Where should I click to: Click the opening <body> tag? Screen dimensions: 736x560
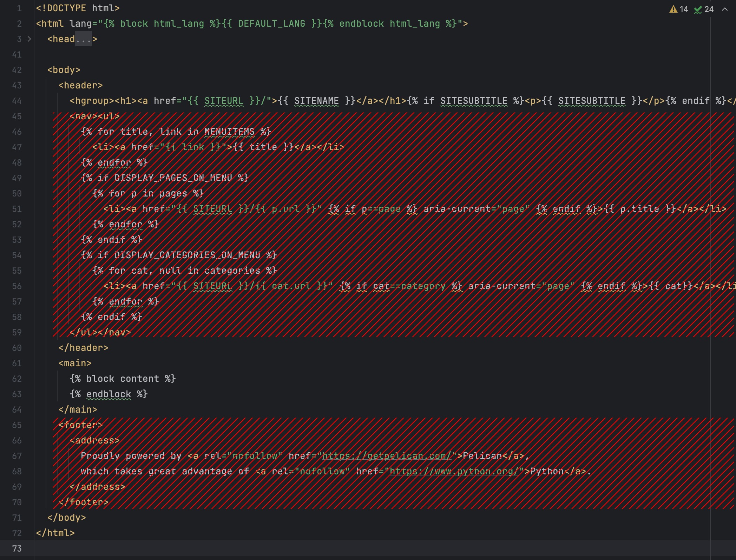tap(64, 70)
